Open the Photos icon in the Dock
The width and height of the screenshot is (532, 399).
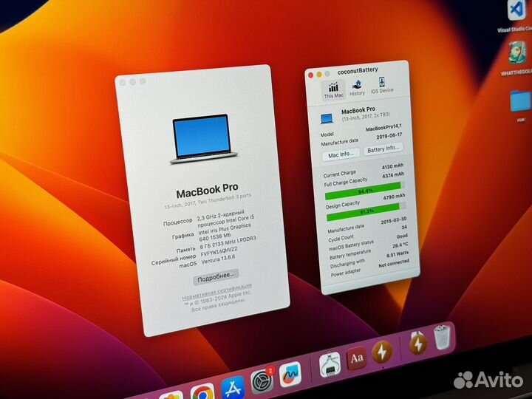(171, 396)
